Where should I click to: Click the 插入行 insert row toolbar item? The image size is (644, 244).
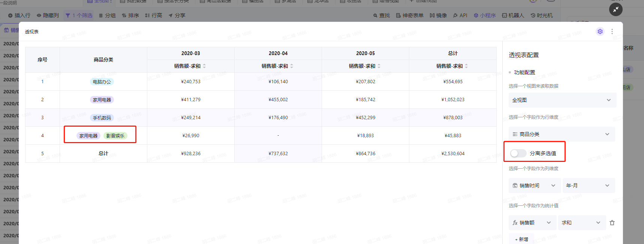pyautogui.click(x=19, y=15)
